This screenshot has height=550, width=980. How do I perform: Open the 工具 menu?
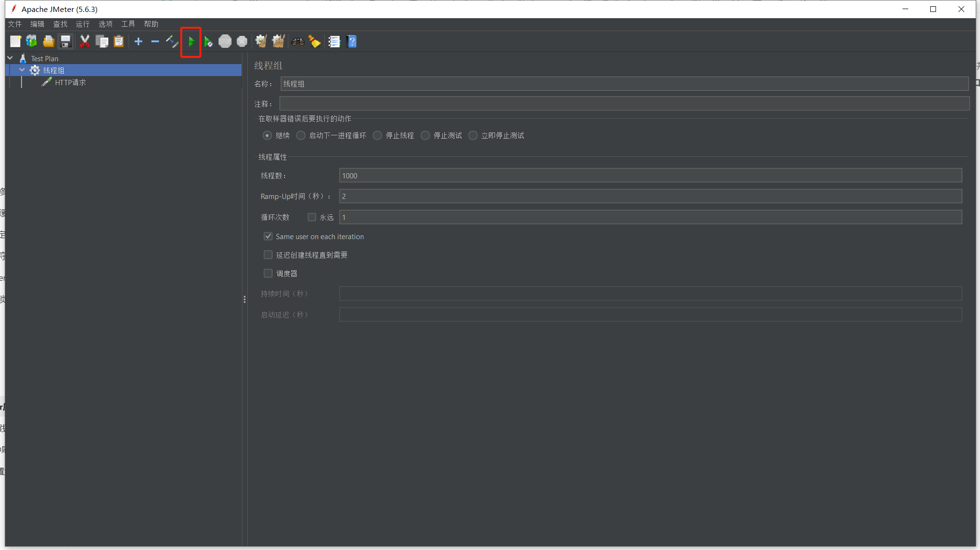click(128, 24)
